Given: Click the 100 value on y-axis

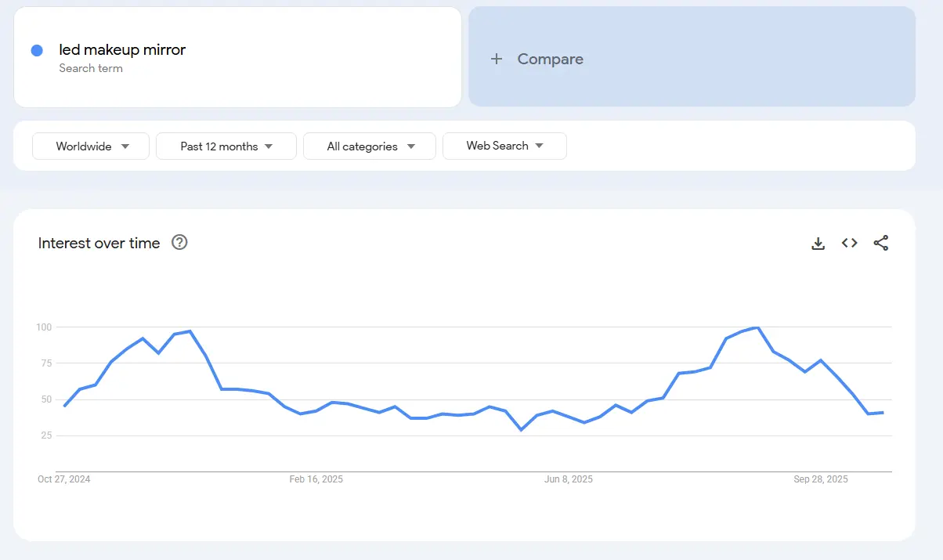Looking at the screenshot, I should click(x=43, y=327).
